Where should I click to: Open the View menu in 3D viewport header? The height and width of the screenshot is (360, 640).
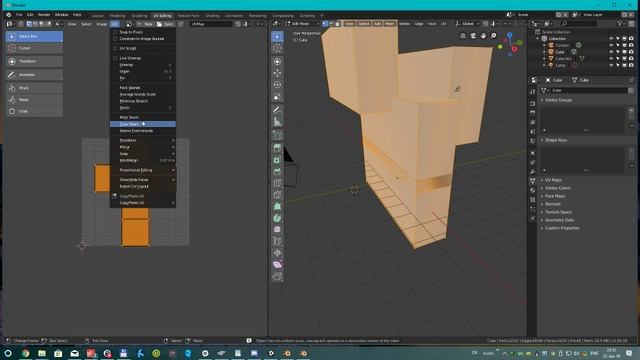349,24
